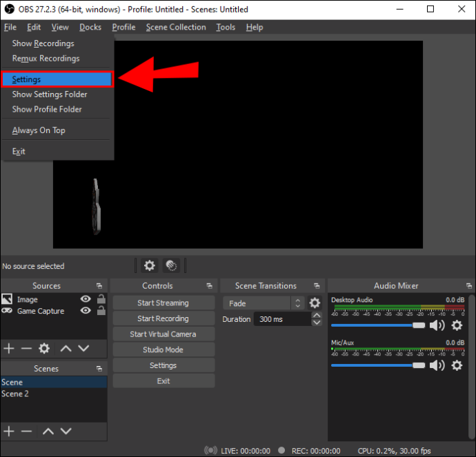Adjust Desktop Audio volume slider
This screenshot has height=457, width=476.
378,325
